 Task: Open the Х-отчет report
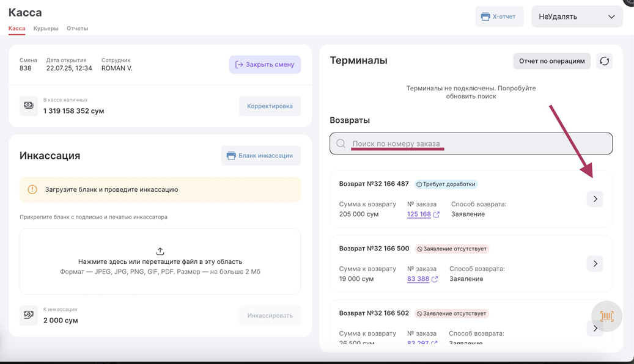click(x=499, y=16)
